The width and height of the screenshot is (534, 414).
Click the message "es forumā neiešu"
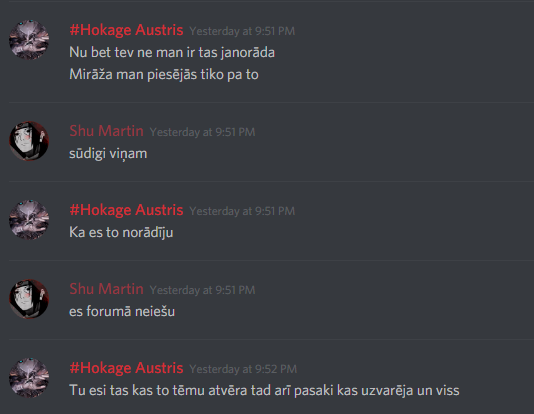coord(122,312)
